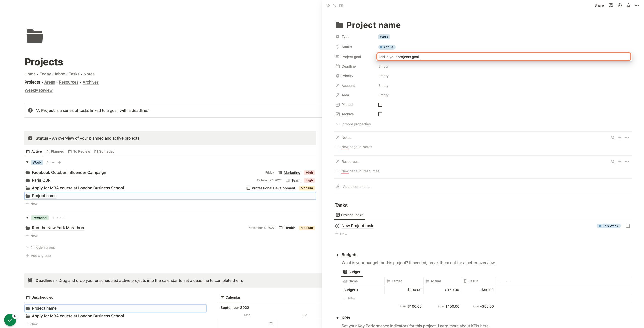
Task: Open the Weekly Review link
Action: (x=38, y=90)
